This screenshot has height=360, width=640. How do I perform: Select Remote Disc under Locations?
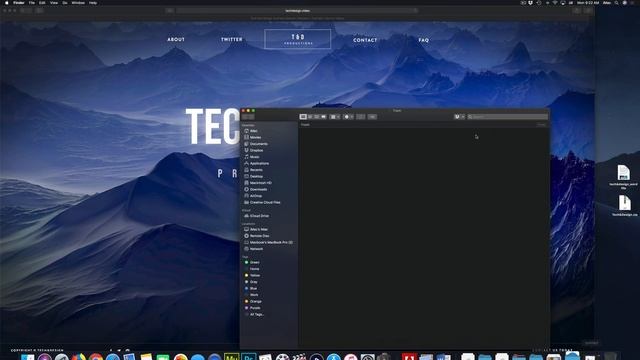click(256, 236)
